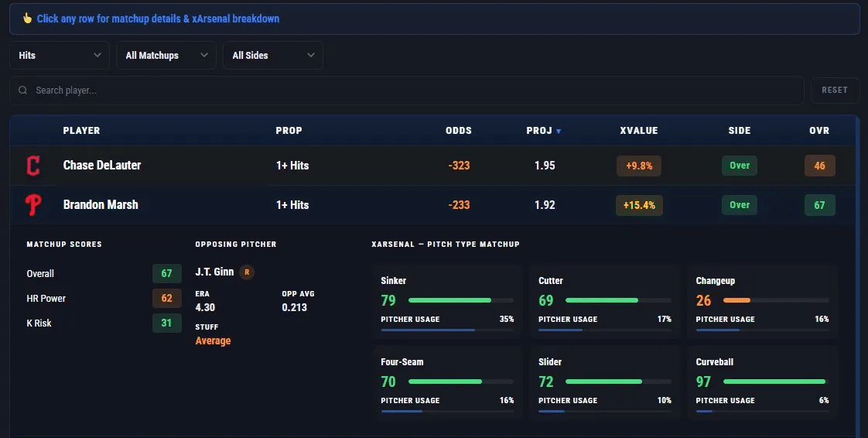868x438 pixels.
Task: Click the 1.92 projection value
Action: pyautogui.click(x=545, y=205)
